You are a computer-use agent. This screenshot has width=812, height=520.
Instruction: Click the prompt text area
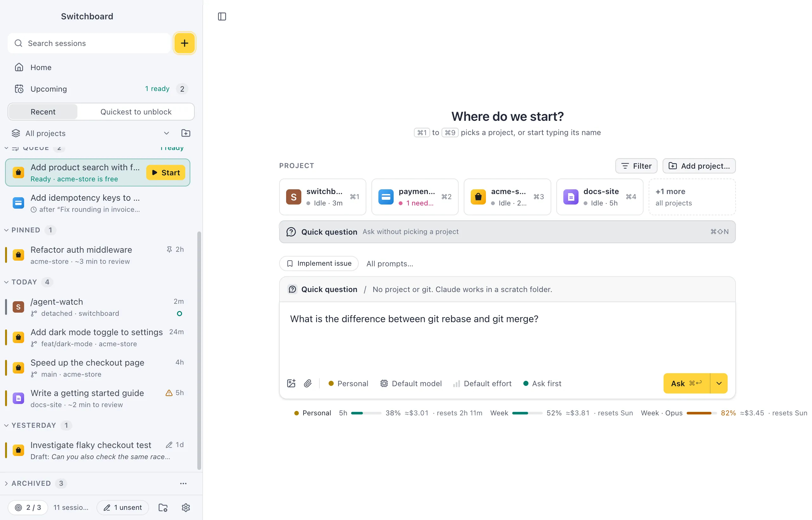(507, 336)
